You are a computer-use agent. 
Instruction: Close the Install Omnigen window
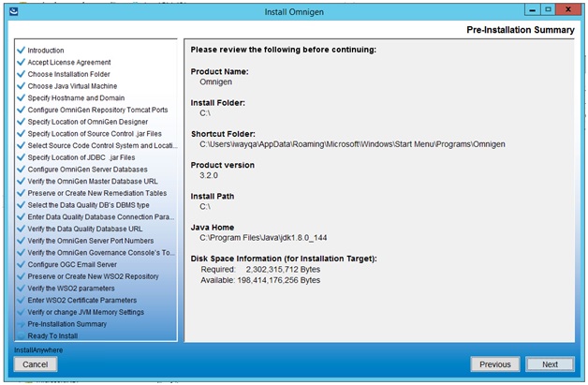tap(568, 9)
